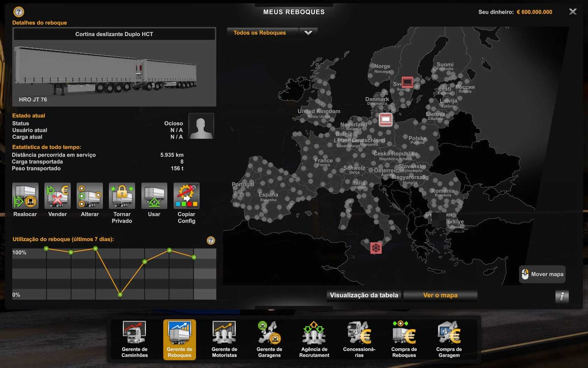
Task: Select the snowflake trailer marker on map
Action: point(376,248)
